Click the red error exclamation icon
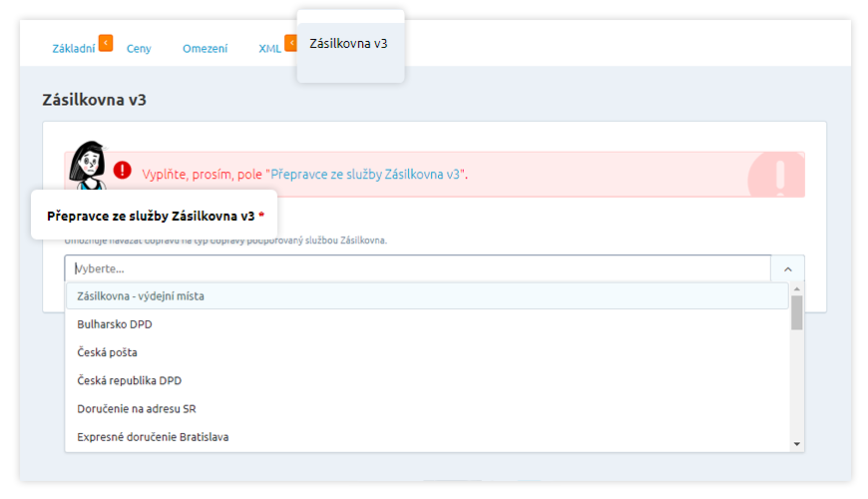The width and height of the screenshot is (868, 499). (123, 170)
